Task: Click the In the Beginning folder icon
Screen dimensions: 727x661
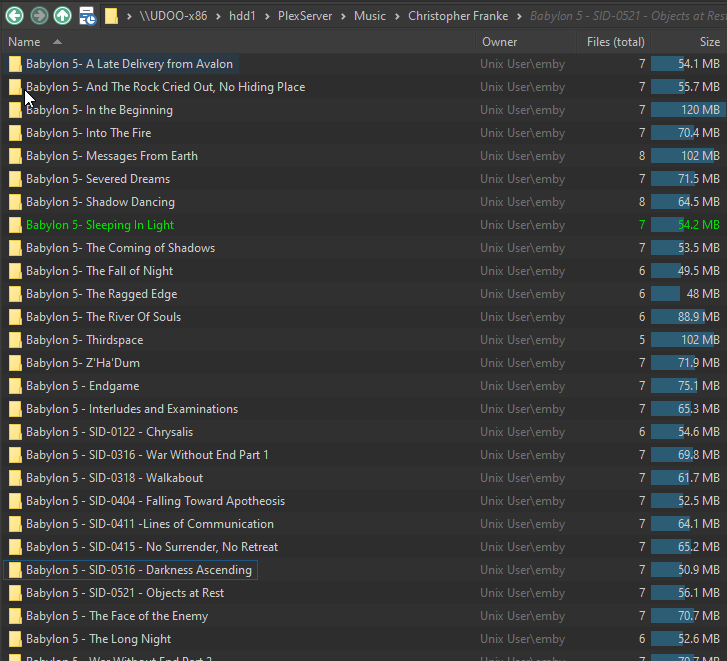Action: pyautogui.click(x=15, y=110)
